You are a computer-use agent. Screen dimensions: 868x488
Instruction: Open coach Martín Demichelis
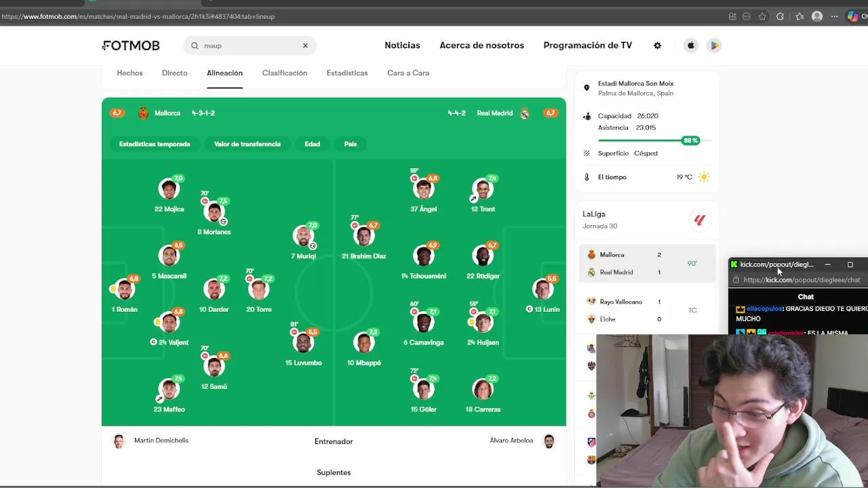(151, 441)
